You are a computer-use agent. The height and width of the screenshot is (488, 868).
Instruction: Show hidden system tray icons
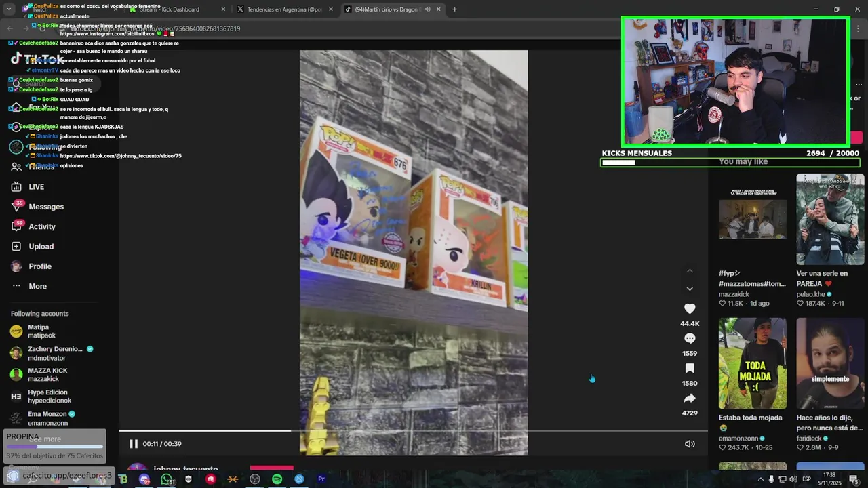pos(760,479)
